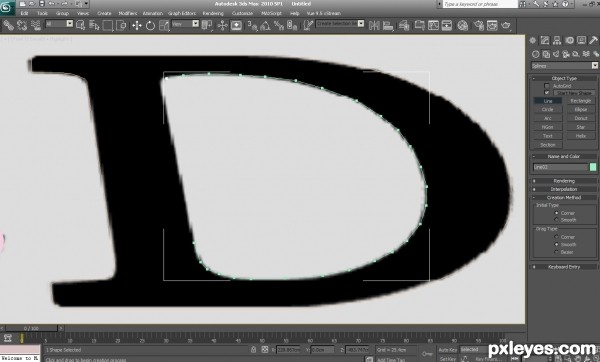
Task: Open the Hierarchy panel tab icon
Action: click(557, 40)
